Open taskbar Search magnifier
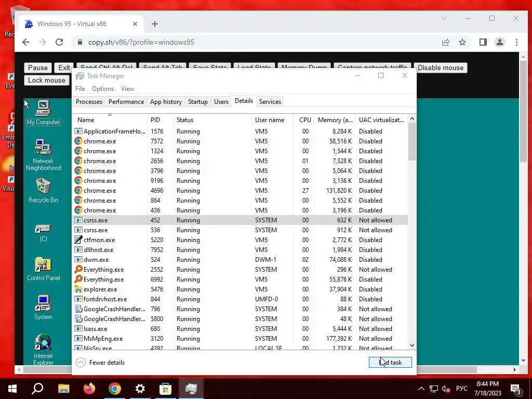The height and width of the screenshot is (399, 532). (x=37, y=389)
